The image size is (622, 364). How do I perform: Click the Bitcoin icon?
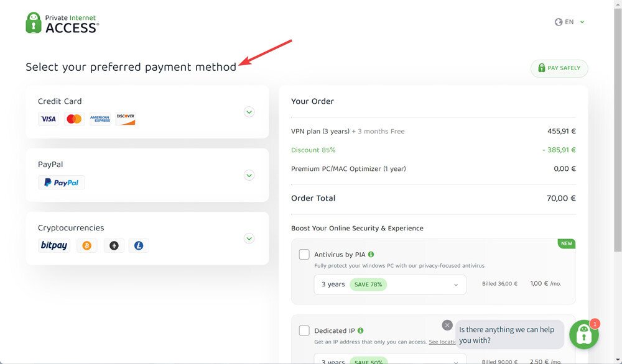[87, 246]
